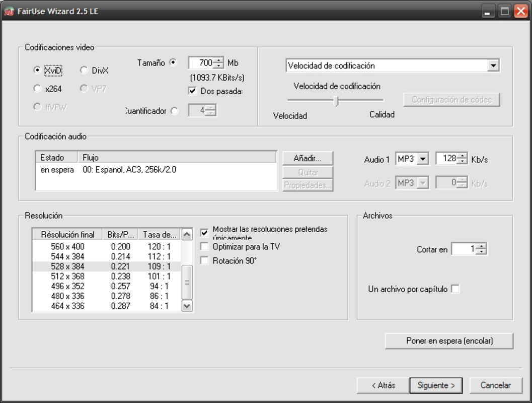This screenshot has width=532, height=403.
Task: Click the Flujo column header
Action: pos(177,158)
